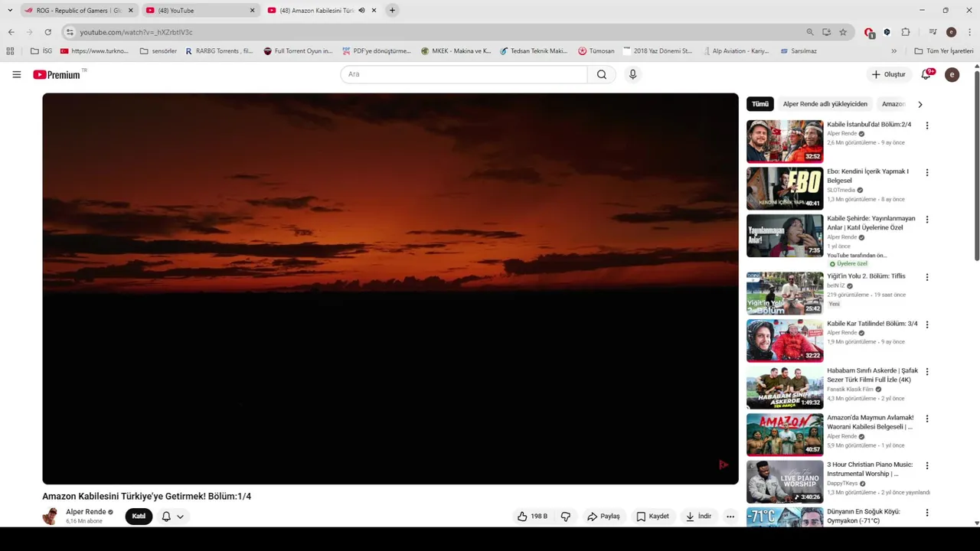Expand notification options chevron near bell
This screenshot has height=551, width=980.
180,517
